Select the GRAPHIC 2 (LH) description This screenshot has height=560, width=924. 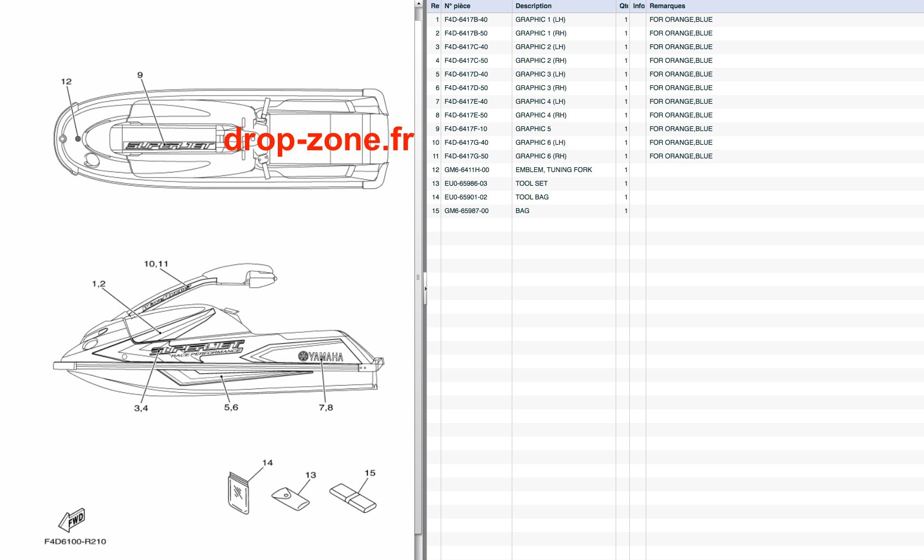tap(540, 47)
